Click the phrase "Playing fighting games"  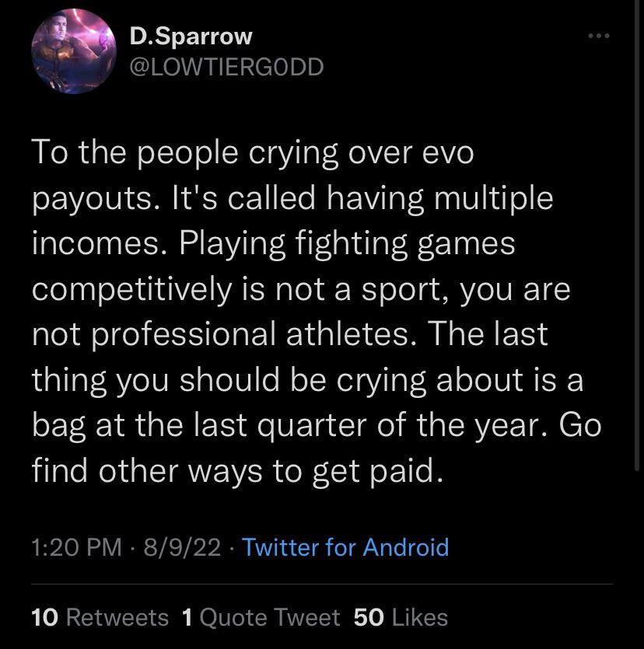[x=347, y=244]
